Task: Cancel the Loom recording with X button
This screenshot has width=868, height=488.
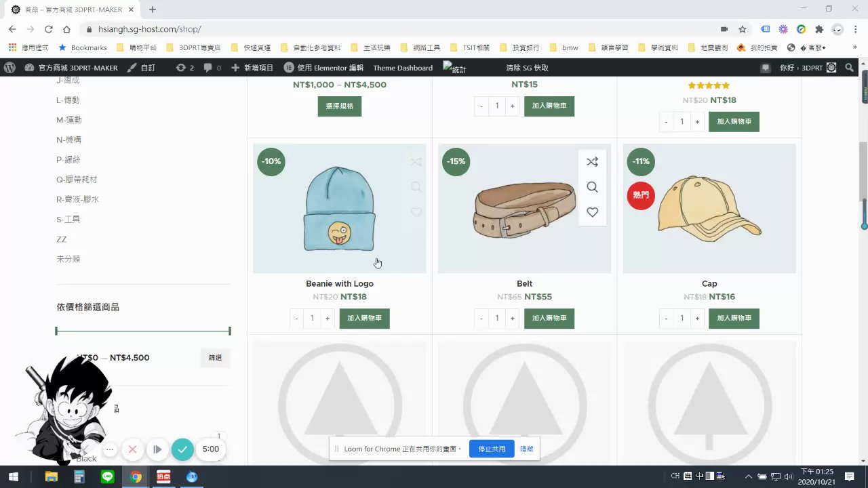Action: pyautogui.click(x=133, y=449)
